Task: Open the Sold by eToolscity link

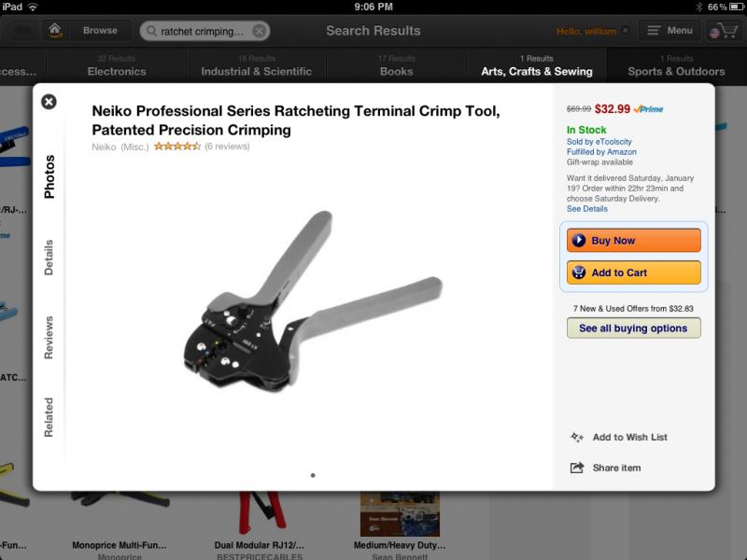Action: [x=599, y=142]
